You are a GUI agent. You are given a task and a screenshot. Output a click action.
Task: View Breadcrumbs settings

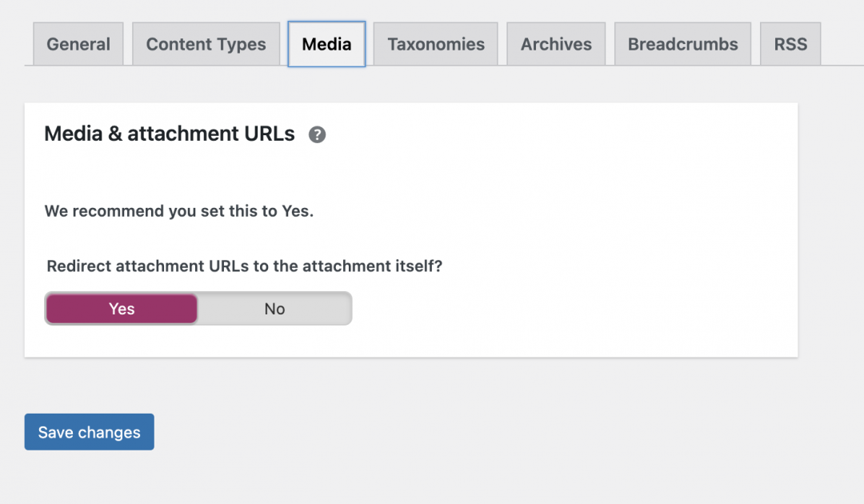coord(682,44)
